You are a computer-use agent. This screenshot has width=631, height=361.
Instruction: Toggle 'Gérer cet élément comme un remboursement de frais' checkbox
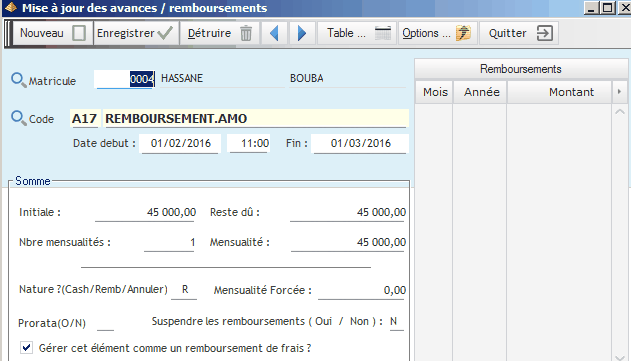pos(27,348)
